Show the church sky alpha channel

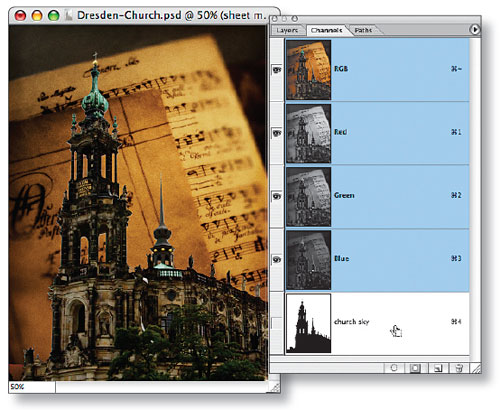pyautogui.click(x=277, y=323)
